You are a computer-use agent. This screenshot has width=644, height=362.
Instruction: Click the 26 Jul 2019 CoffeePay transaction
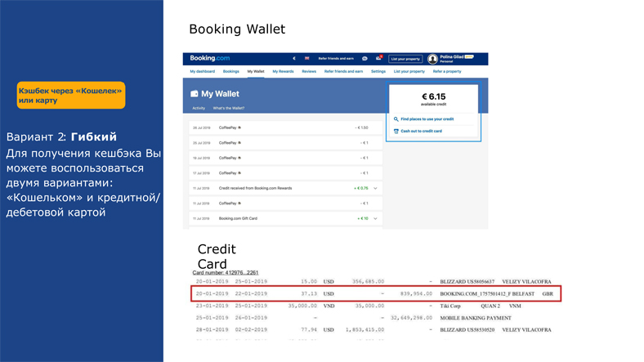pyautogui.click(x=285, y=127)
